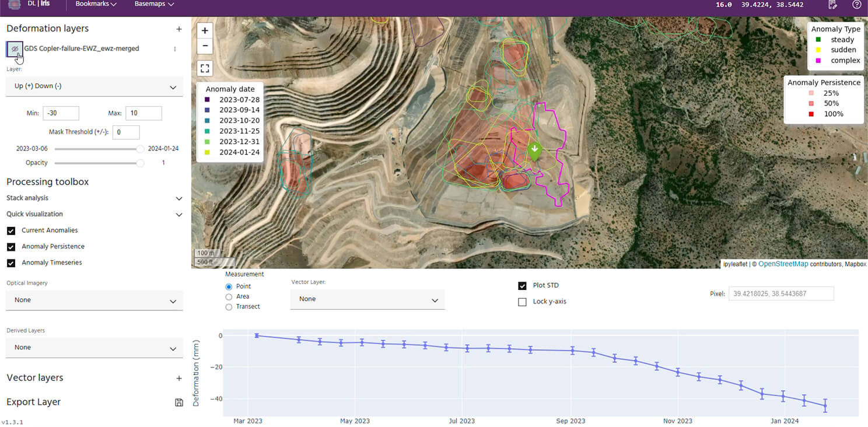Screen dimensions: 868x427
Task: Zoom in on the map with the plus control
Action: 204,30
